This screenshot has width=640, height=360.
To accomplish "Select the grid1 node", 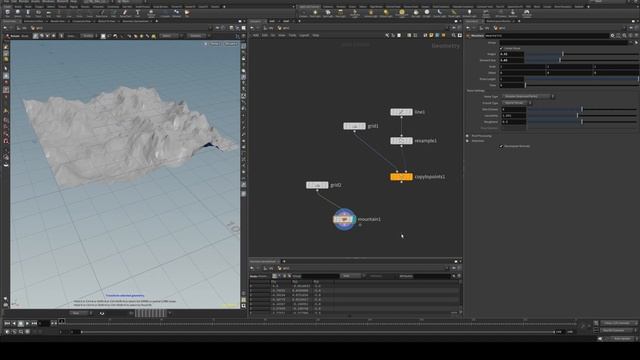I will click(x=354, y=126).
